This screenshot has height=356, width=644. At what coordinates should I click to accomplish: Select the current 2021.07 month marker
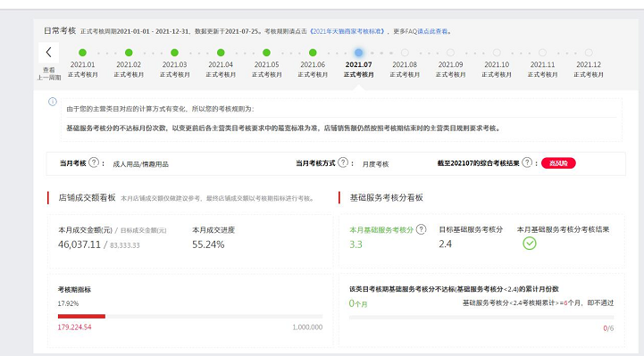coord(358,53)
